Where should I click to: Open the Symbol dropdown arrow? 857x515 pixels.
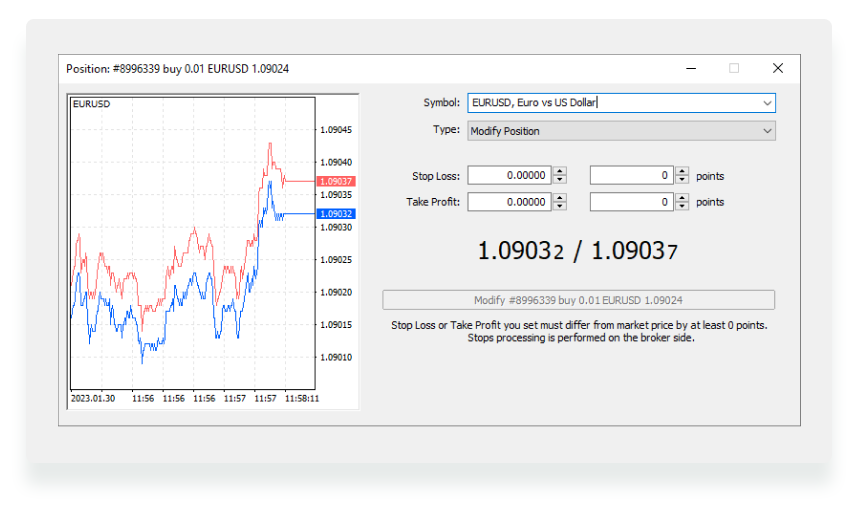point(767,103)
